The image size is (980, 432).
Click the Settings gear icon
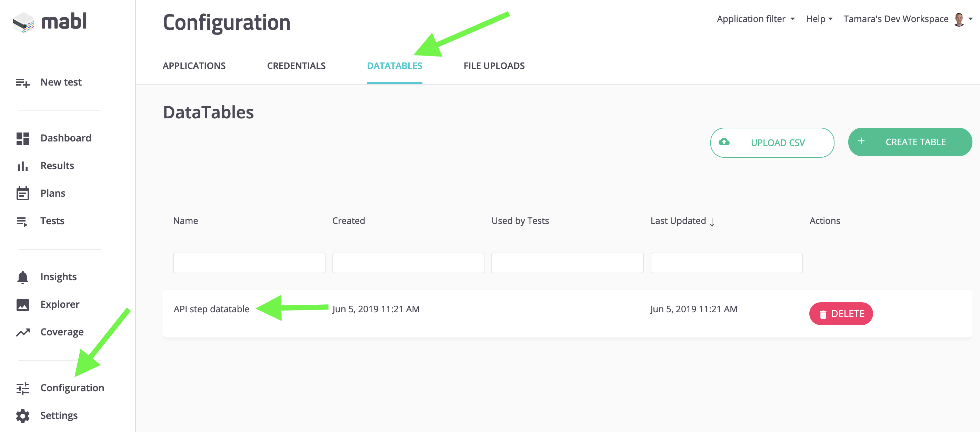click(x=22, y=416)
